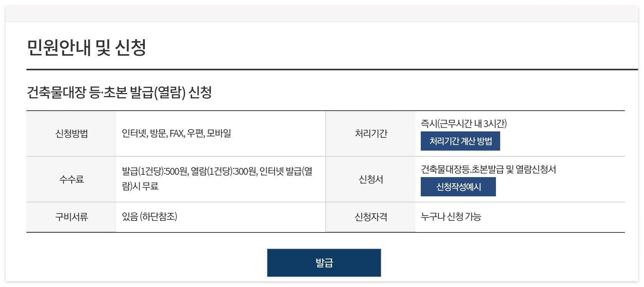Select the 처리기간 label cell
This screenshot has height=287, width=644.
pos(370,134)
